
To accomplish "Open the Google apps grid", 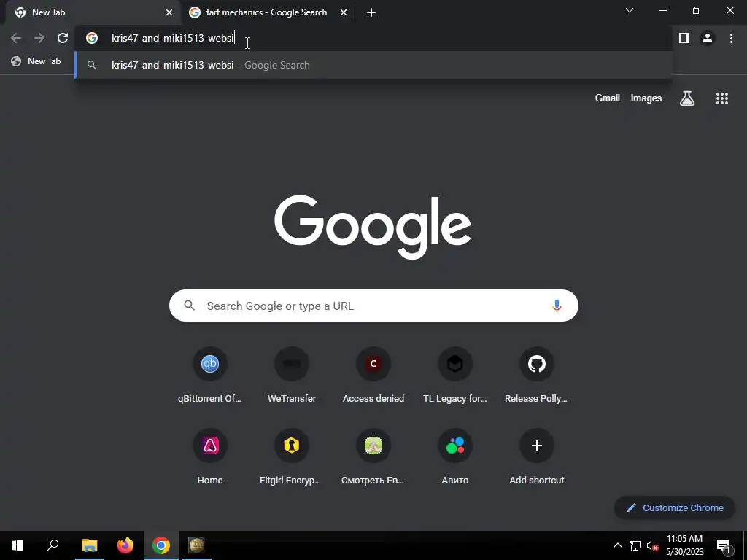I will (x=721, y=98).
